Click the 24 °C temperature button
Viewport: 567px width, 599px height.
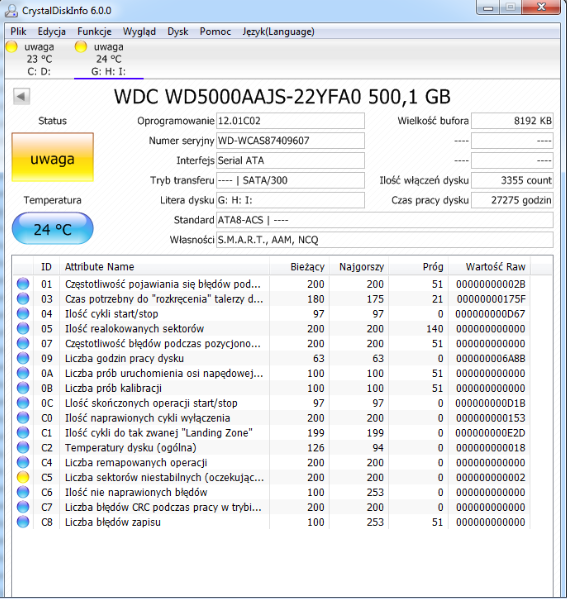[53, 229]
